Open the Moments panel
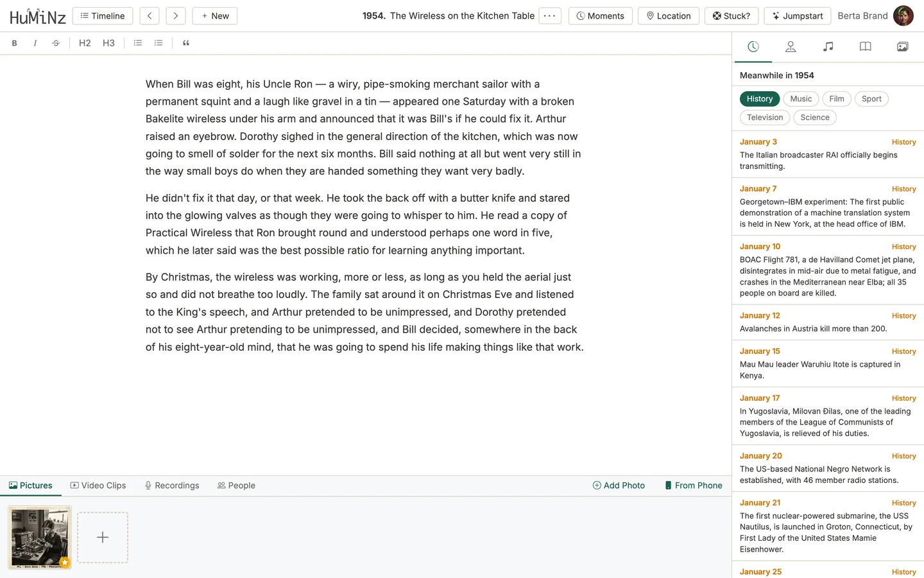The image size is (924, 578). (x=601, y=16)
